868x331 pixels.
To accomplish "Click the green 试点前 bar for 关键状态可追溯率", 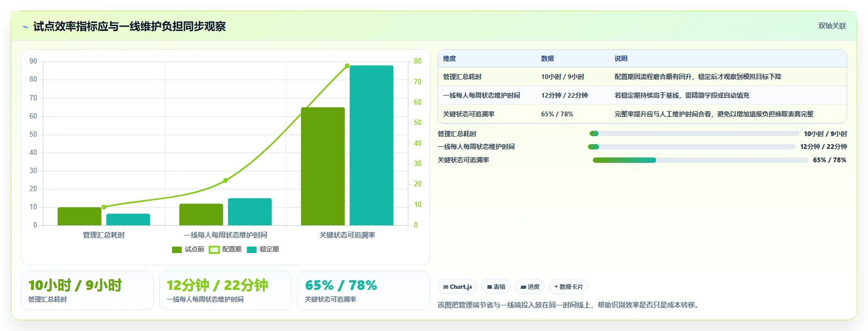I will pos(323,167).
